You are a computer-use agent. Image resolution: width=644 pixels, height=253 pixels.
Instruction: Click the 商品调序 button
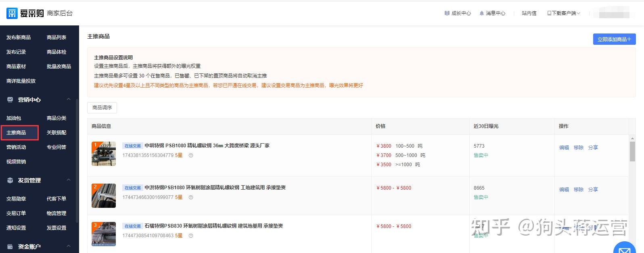pos(102,108)
